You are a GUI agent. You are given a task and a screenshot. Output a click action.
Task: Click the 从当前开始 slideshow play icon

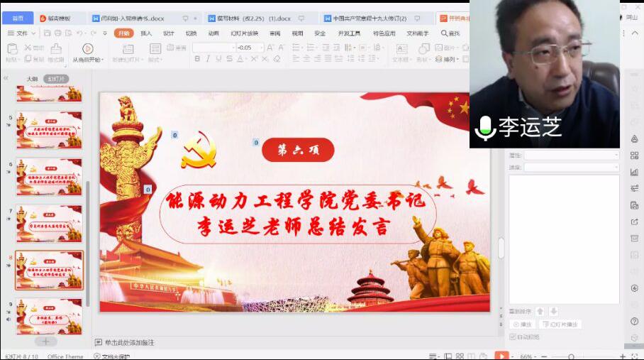(x=87, y=48)
